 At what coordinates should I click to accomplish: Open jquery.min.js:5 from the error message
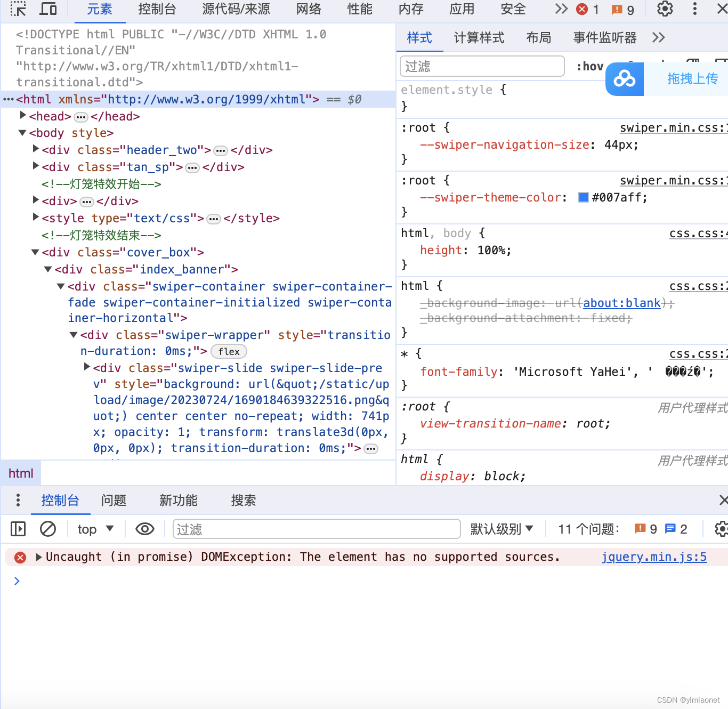[x=654, y=557]
